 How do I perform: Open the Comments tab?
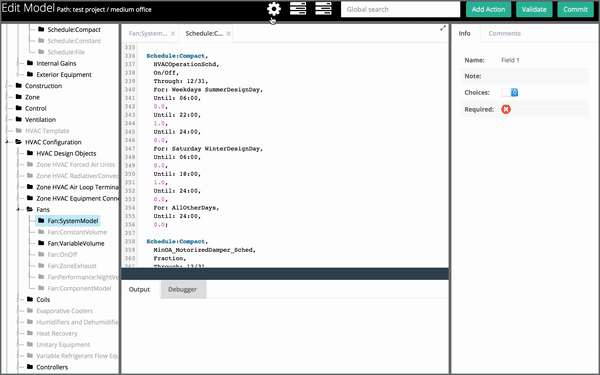(504, 33)
